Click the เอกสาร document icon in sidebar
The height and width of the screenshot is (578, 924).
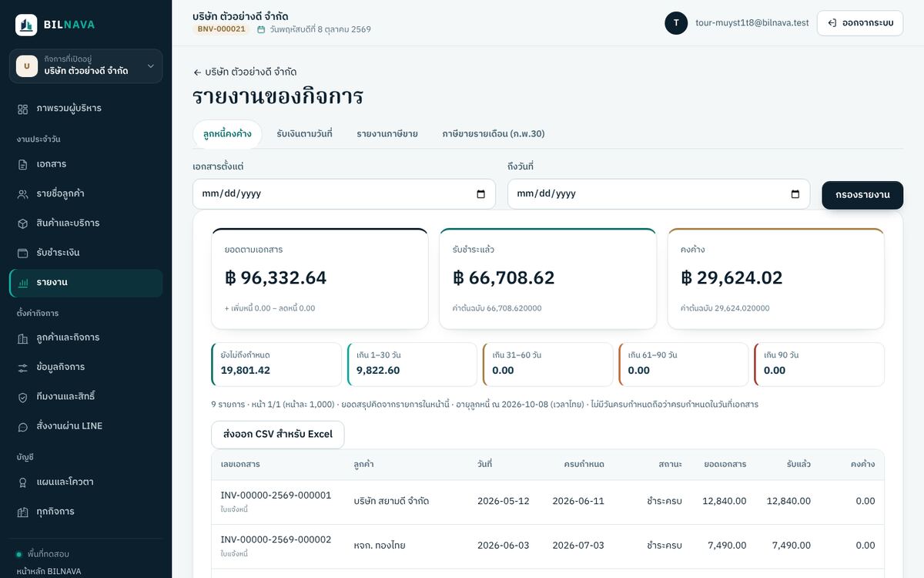(x=23, y=164)
